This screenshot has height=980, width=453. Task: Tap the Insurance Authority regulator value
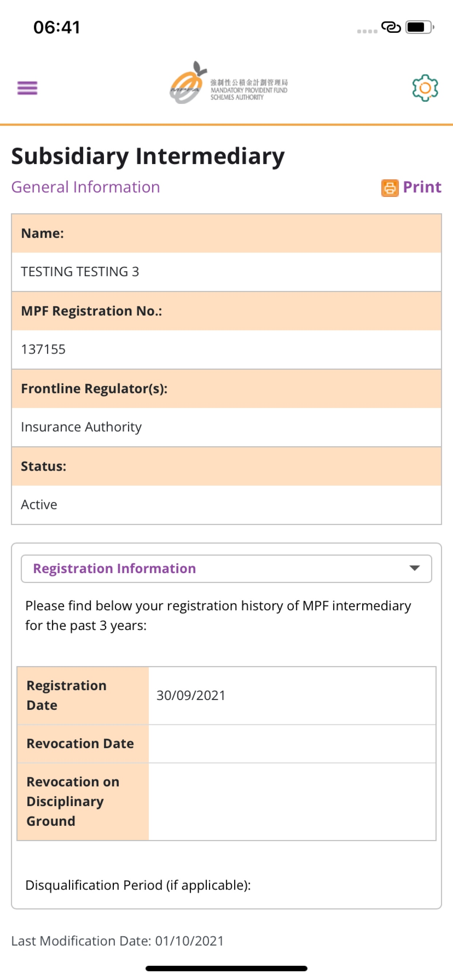(x=81, y=427)
